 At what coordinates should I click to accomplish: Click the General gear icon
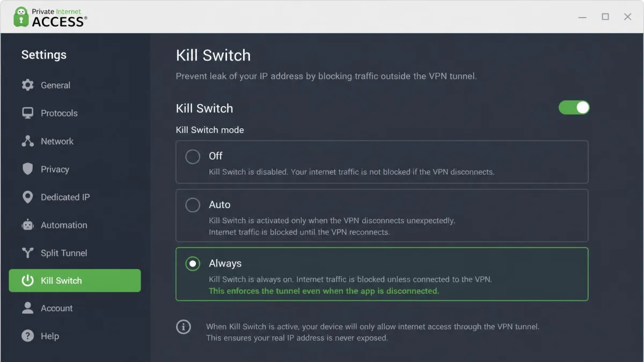[x=28, y=85]
